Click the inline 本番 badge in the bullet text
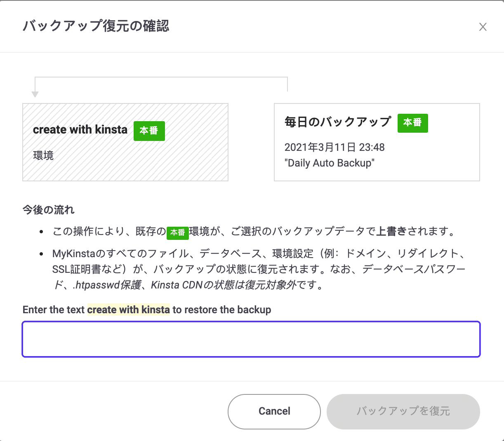Image resolution: width=504 pixels, height=441 pixels. coord(178,232)
